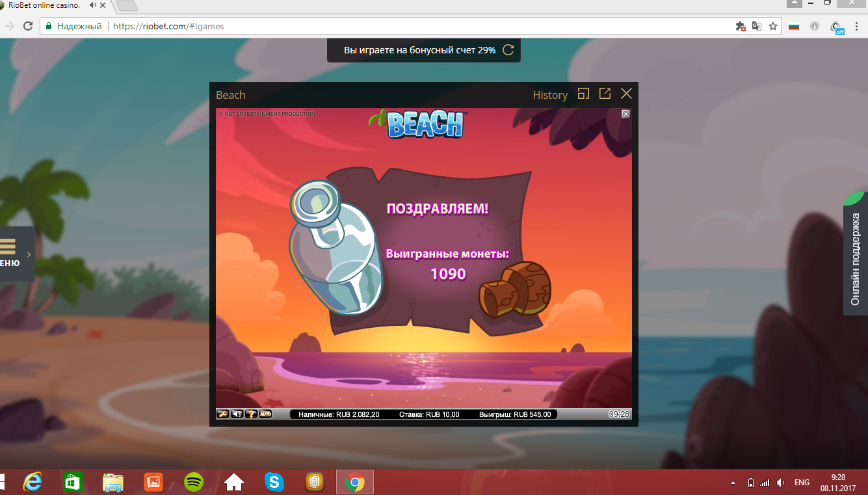The height and width of the screenshot is (495, 868).
Task: Click the game clock 09:28
Action: [x=619, y=414]
